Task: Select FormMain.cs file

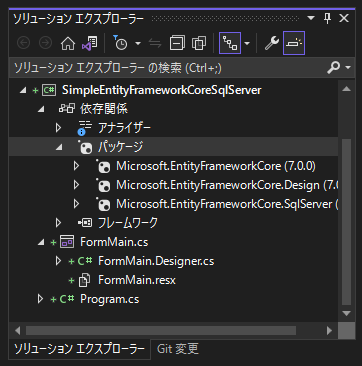Action: [x=114, y=242]
